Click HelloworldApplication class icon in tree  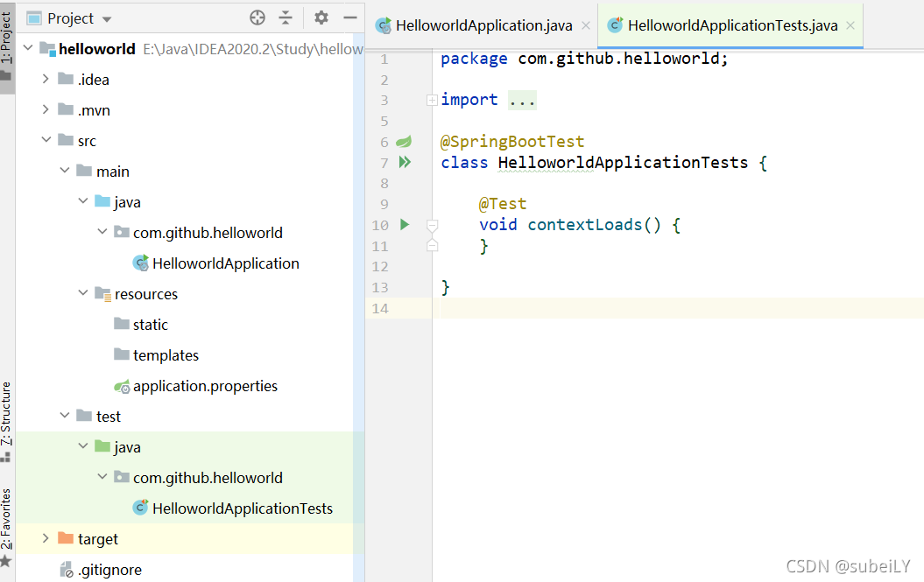tap(141, 263)
